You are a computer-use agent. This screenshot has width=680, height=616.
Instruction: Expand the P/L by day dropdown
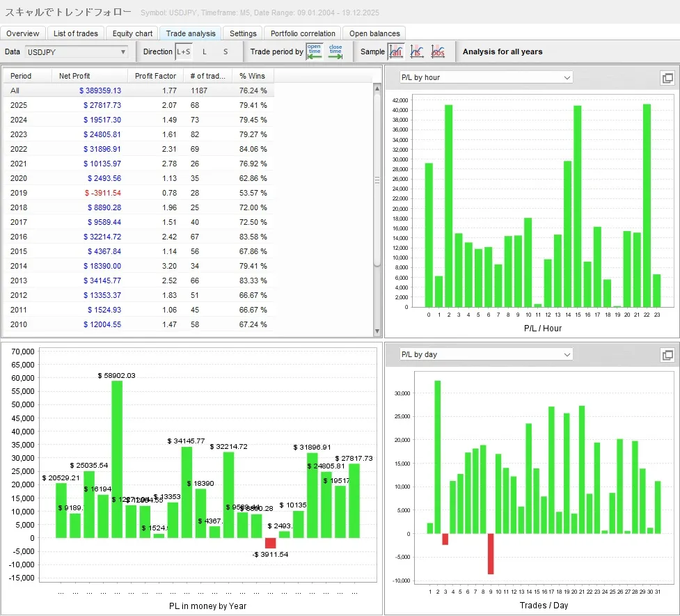click(x=485, y=354)
